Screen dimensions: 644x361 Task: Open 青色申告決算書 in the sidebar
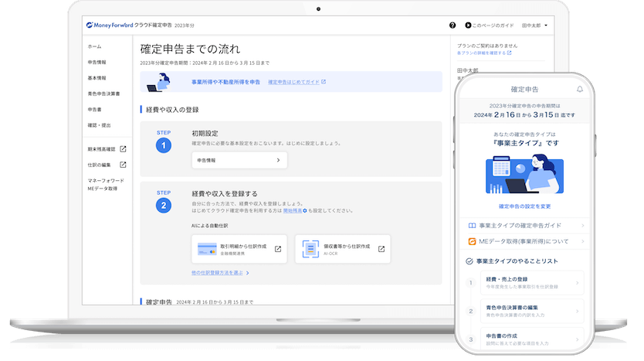click(104, 94)
